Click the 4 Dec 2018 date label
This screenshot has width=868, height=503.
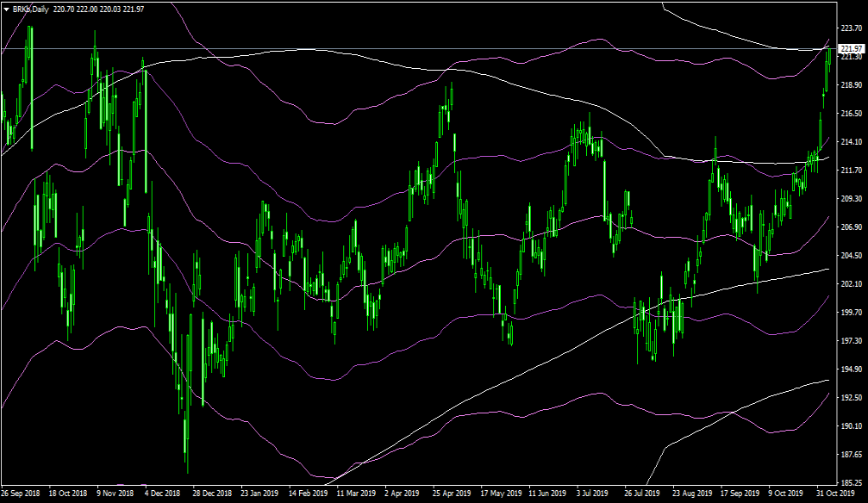163,494
